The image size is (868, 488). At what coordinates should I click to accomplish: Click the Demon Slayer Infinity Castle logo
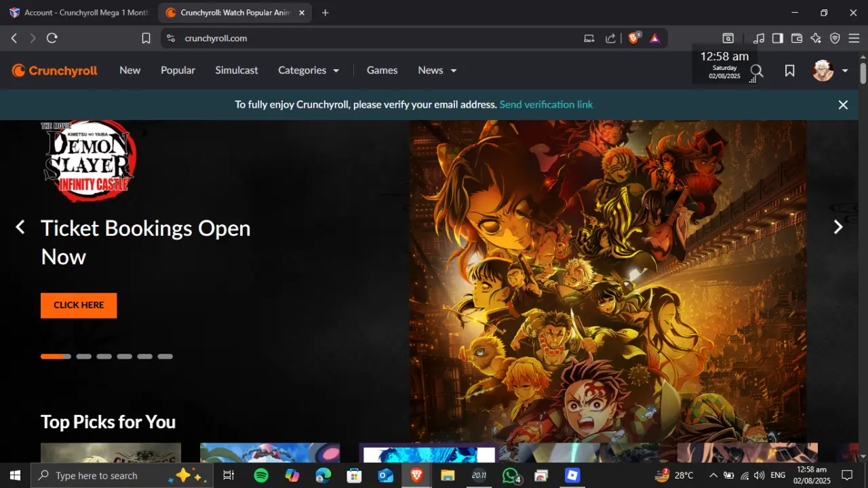pos(88,161)
